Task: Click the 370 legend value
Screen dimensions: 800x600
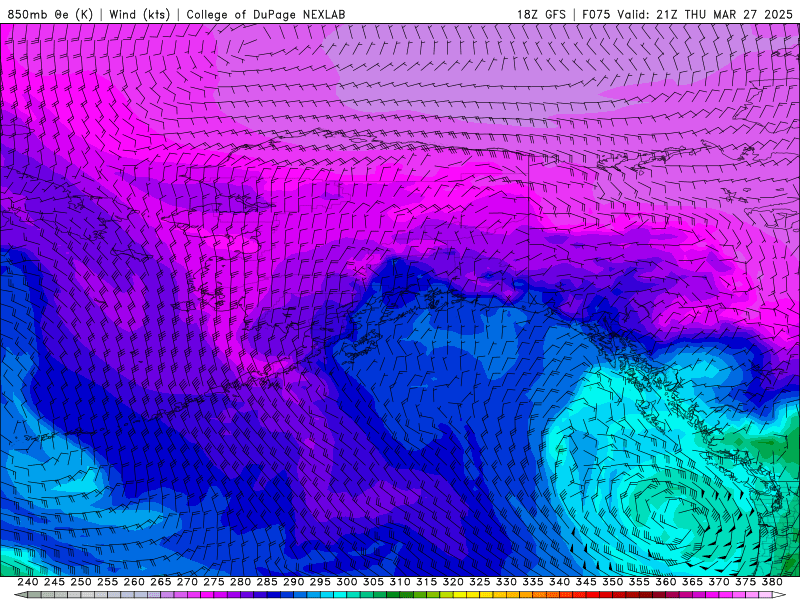Action: [719, 582]
